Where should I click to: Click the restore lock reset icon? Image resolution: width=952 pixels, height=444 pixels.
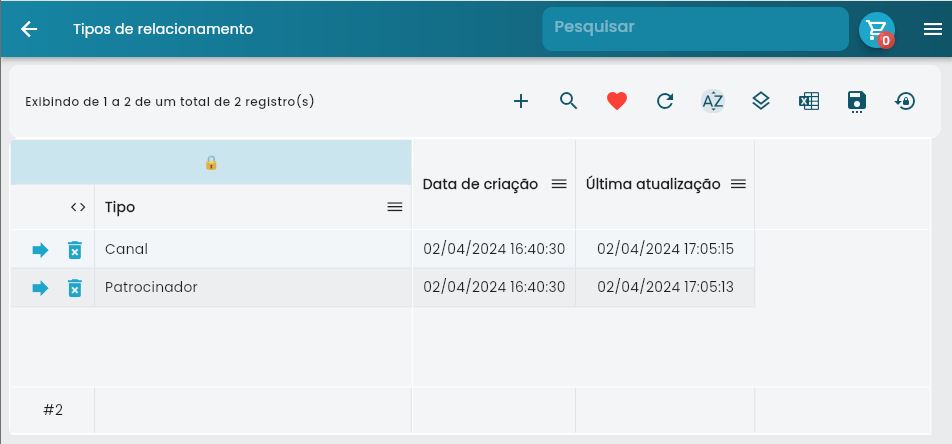[905, 101]
